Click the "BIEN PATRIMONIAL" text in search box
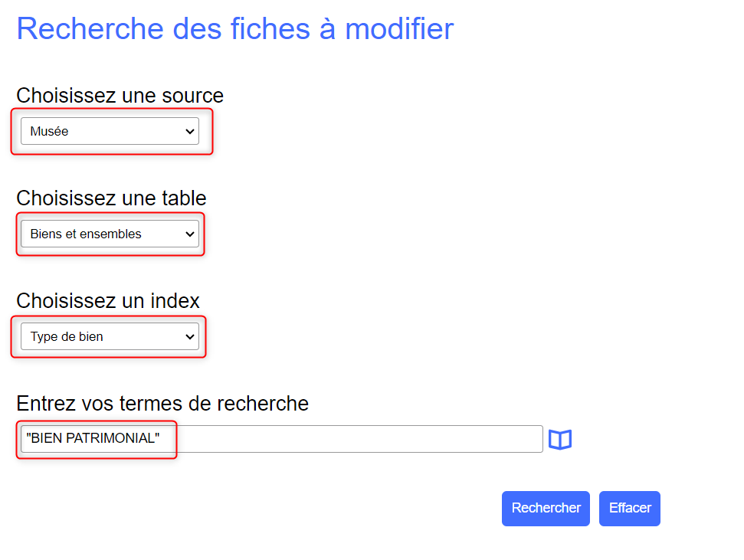 [93, 438]
